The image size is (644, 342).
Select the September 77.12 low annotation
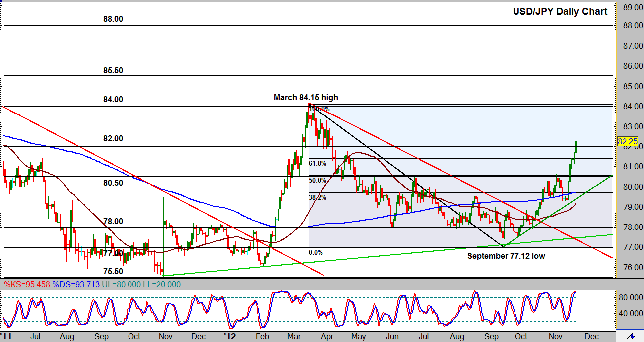(506, 256)
